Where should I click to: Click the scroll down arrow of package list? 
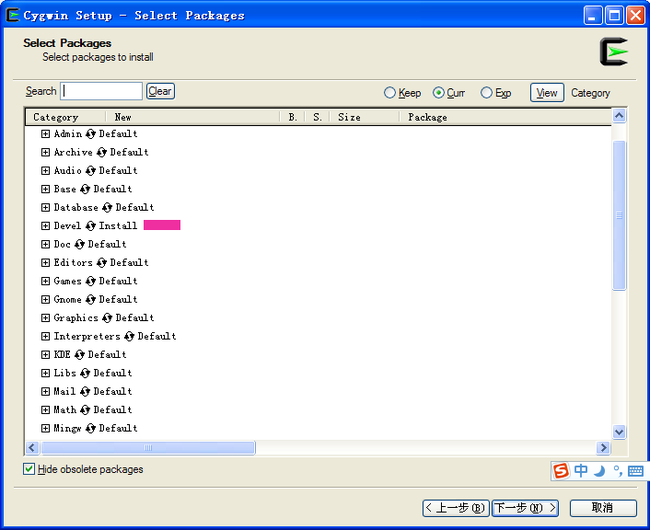point(619,432)
